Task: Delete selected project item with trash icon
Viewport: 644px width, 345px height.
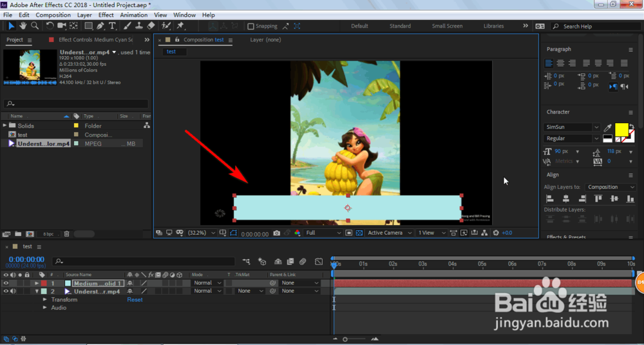Action: click(x=66, y=234)
